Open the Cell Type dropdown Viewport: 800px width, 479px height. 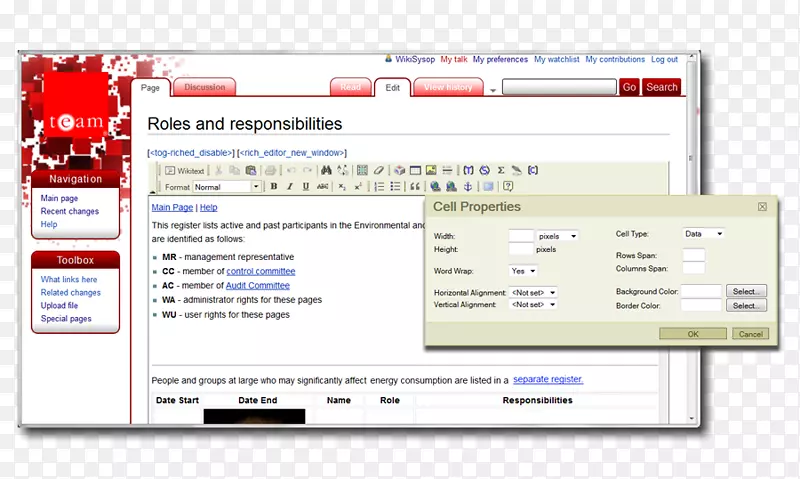pos(704,234)
